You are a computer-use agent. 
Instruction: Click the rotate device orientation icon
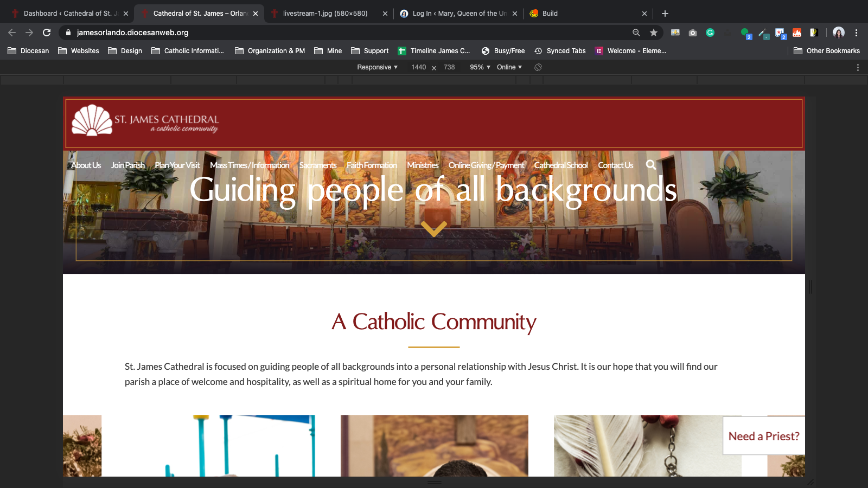(x=538, y=67)
